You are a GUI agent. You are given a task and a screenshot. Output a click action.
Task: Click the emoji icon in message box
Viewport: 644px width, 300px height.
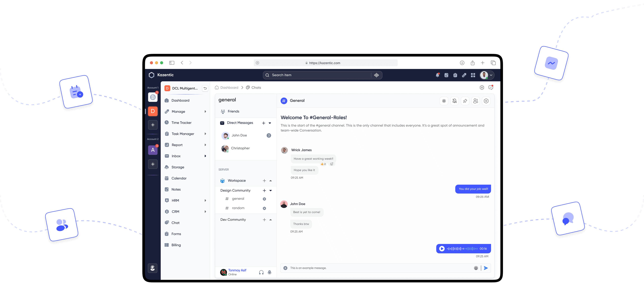pyautogui.click(x=476, y=268)
